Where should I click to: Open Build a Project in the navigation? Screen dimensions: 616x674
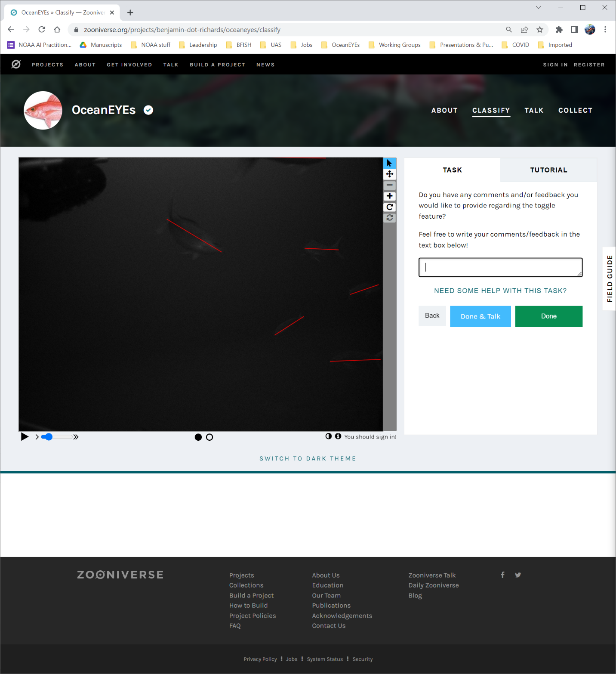(217, 65)
